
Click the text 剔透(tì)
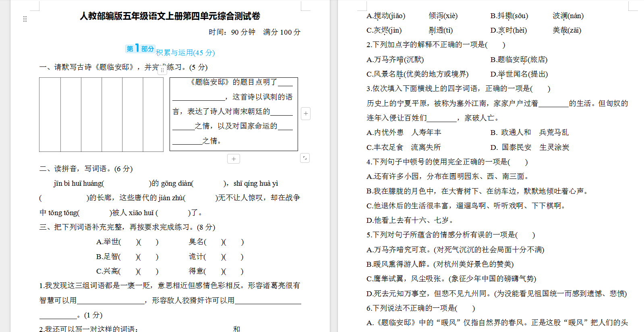click(441, 30)
